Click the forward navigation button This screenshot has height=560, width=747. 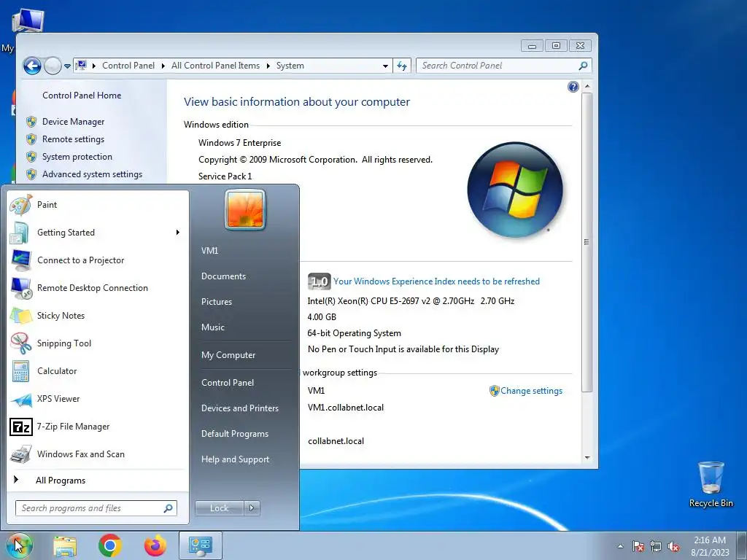pos(53,66)
